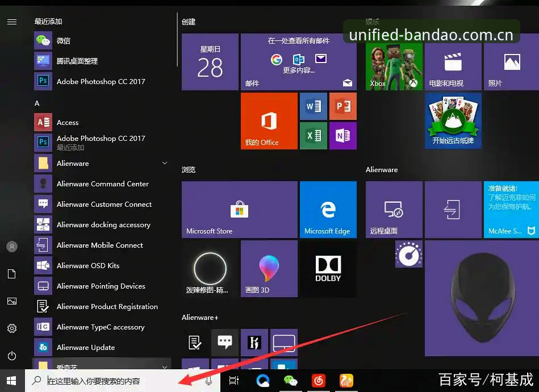Open the Photos (照片) tile

coord(512,66)
